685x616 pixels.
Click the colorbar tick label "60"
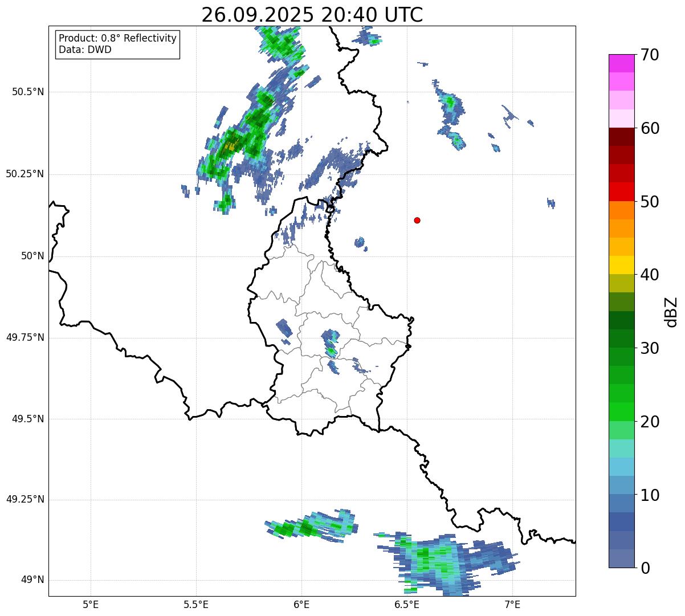[x=650, y=128]
